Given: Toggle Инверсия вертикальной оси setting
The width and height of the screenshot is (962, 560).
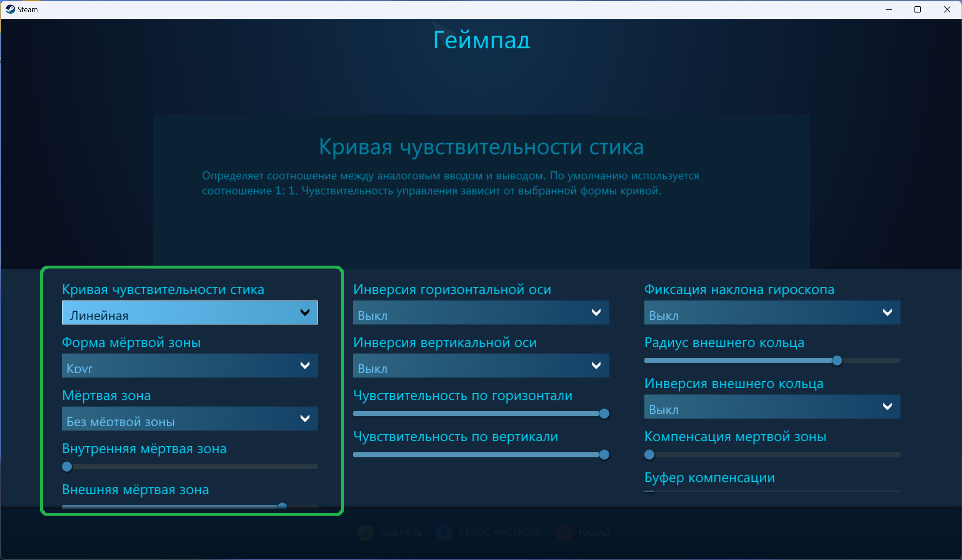Looking at the screenshot, I should [x=481, y=366].
